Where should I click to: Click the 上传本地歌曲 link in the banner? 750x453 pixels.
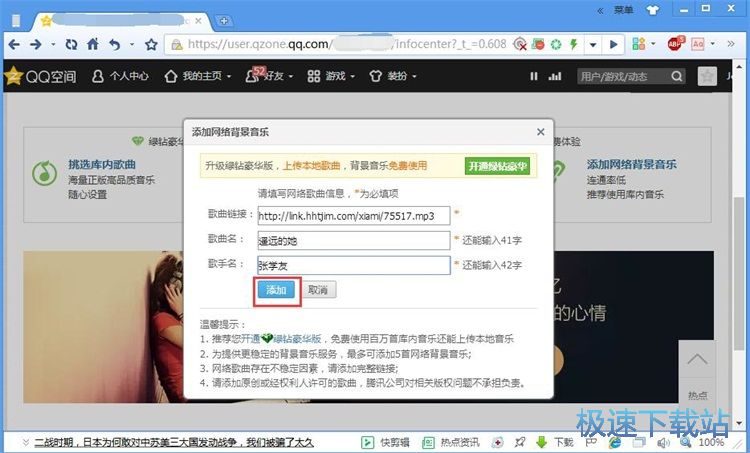pos(312,166)
